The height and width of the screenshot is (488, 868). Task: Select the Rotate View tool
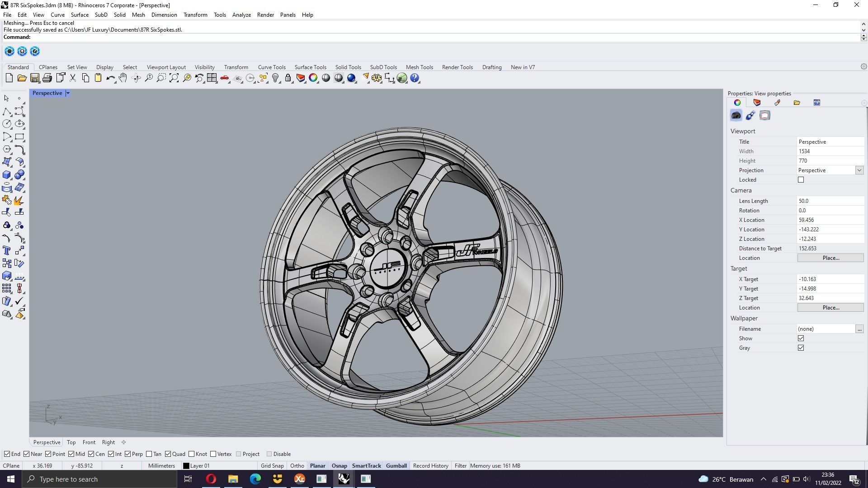136,78
